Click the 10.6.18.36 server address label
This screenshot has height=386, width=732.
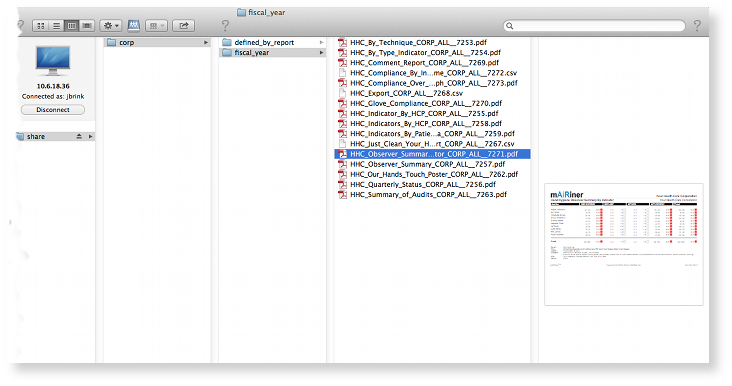click(x=53, y=86)
